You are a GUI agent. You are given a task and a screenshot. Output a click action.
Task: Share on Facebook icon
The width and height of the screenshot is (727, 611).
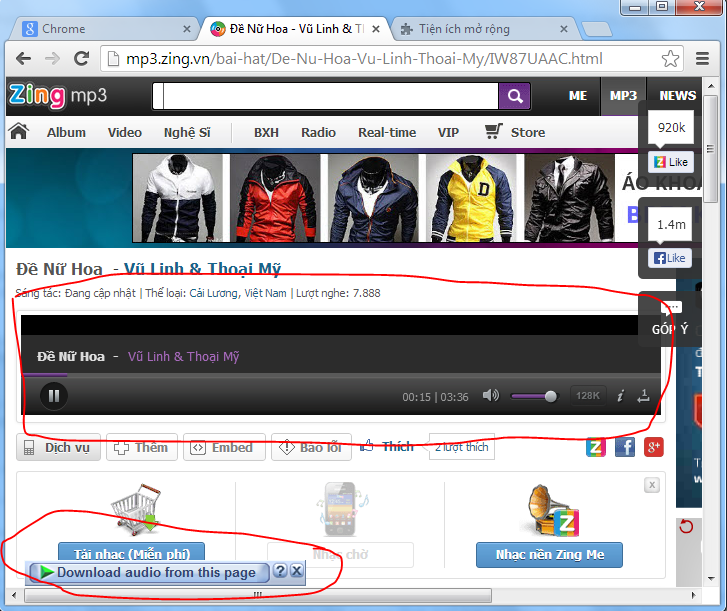point(625,447)
